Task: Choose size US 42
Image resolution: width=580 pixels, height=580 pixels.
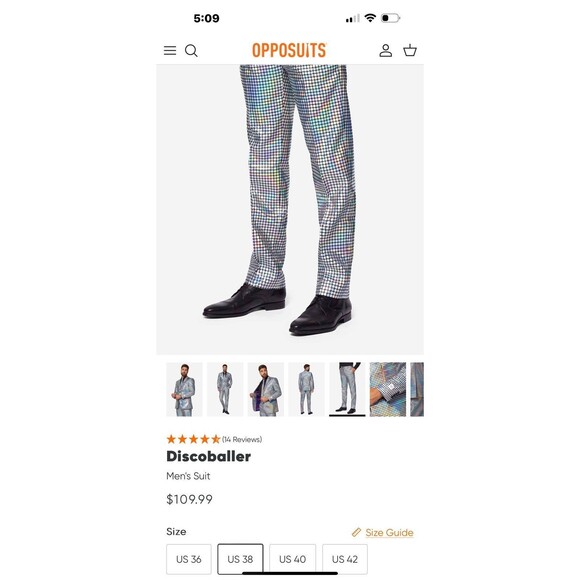Action: (345, 559)
